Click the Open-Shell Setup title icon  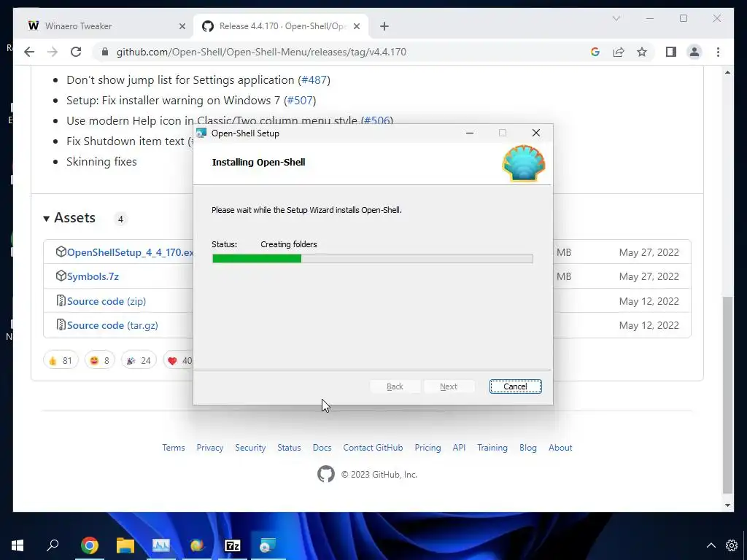(201, 133)
